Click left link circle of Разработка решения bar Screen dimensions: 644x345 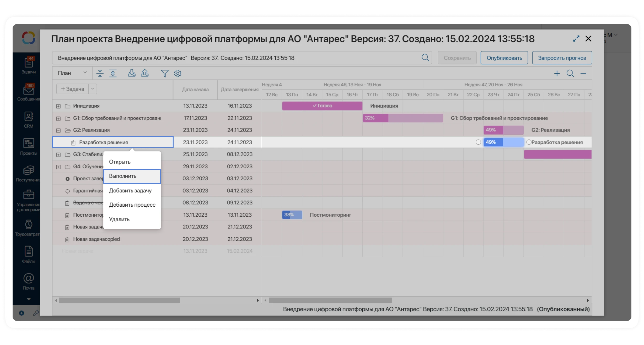478,142
